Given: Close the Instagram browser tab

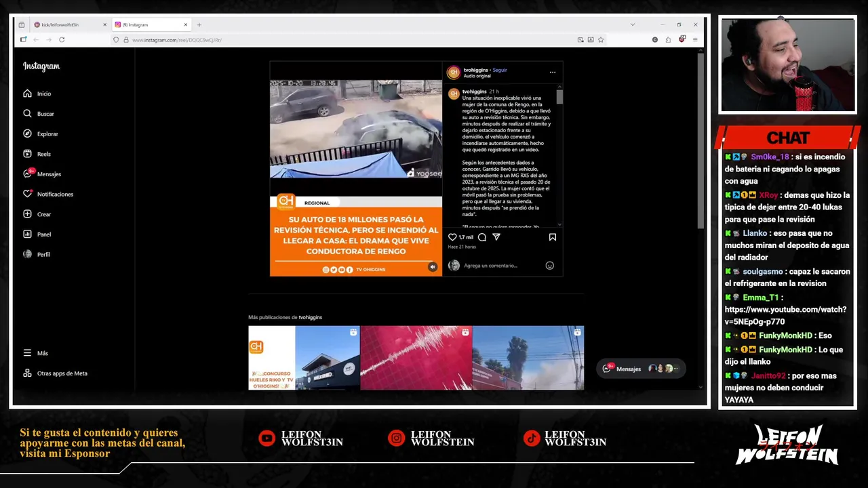Looking at the screenshot, I should [x=185, y=24].
